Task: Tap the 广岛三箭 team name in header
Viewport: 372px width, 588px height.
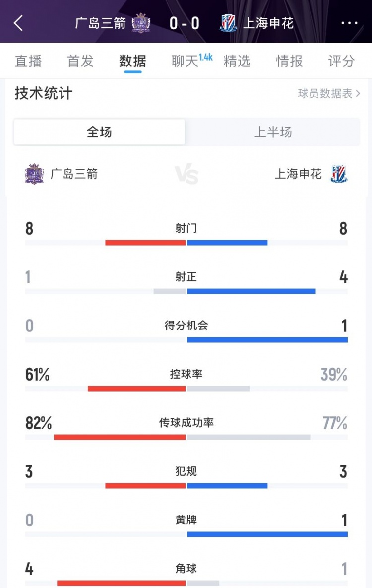Action: click(x=101, y=23)
